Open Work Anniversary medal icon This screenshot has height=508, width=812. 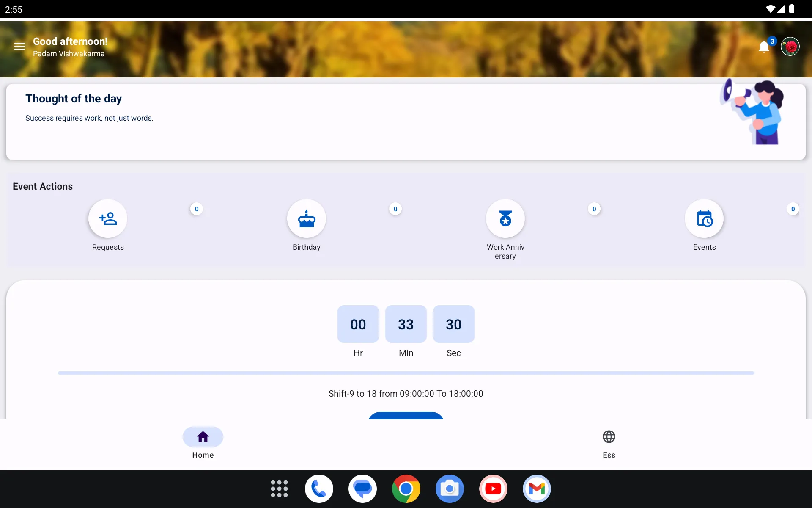[x=505, y=218]
